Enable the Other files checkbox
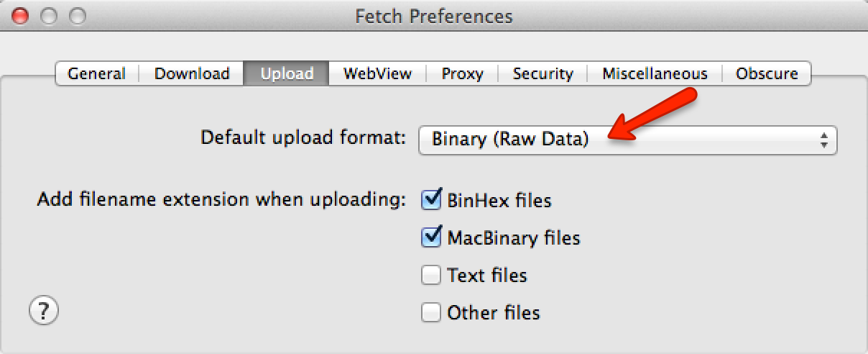 click(431, 312)
